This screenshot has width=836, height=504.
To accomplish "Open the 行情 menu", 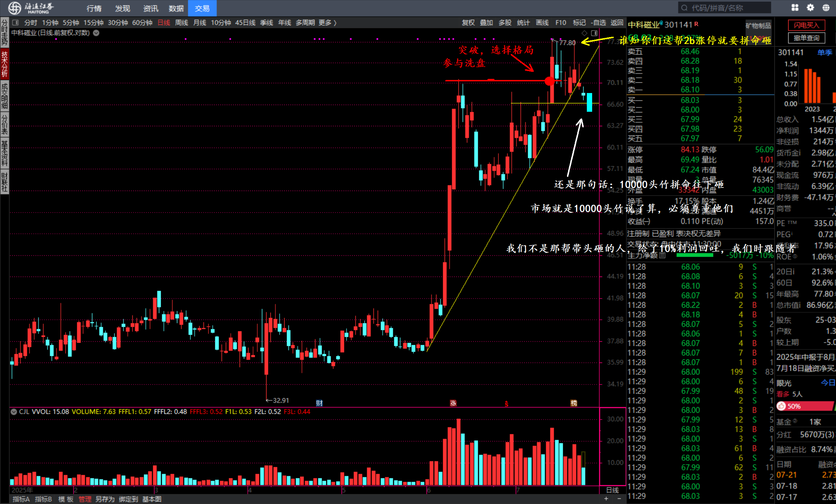I will coord(94,8).
